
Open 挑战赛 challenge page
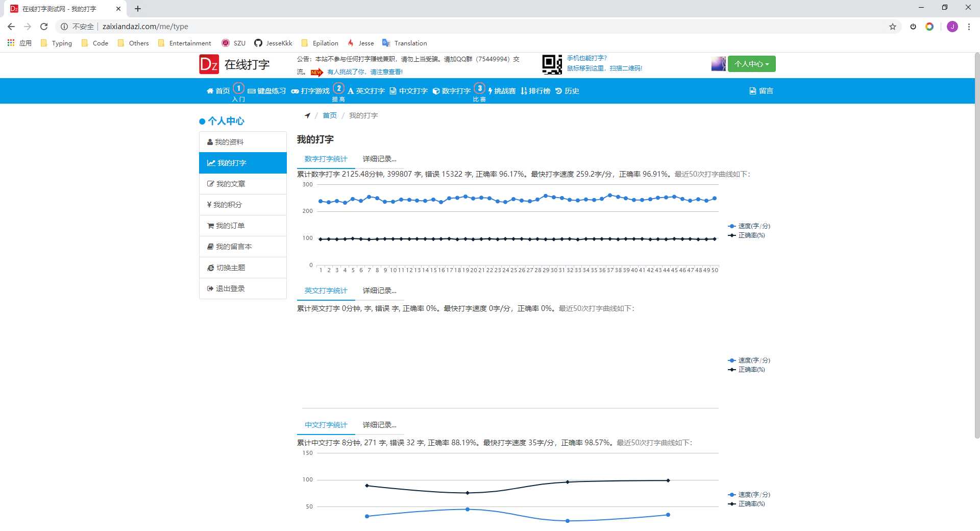click(x=502, y=91)
